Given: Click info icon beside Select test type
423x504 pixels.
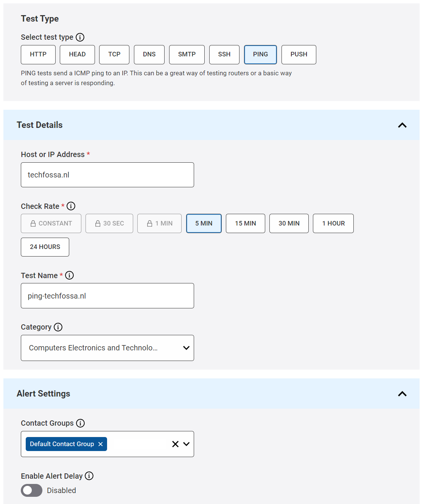Looking at the screenshot, I should coord(80,37).
